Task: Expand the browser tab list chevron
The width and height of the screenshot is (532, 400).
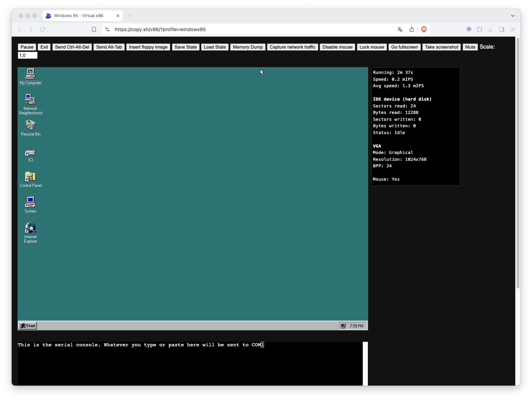Action: click(513, 16)
